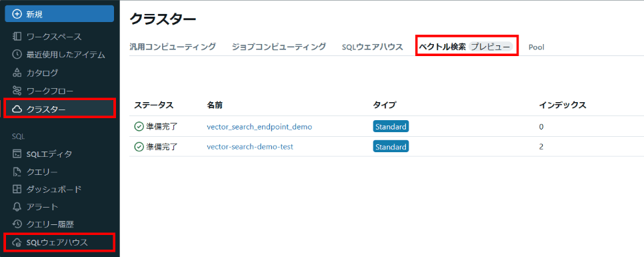The image size is (644, 257).
Task: Click index count 0 for vector_search_endpoint_demo
Action: (x=541, y=127)
